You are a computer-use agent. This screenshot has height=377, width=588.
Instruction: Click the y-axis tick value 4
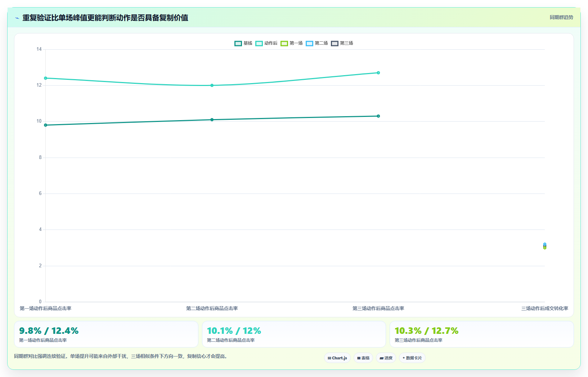40,230
